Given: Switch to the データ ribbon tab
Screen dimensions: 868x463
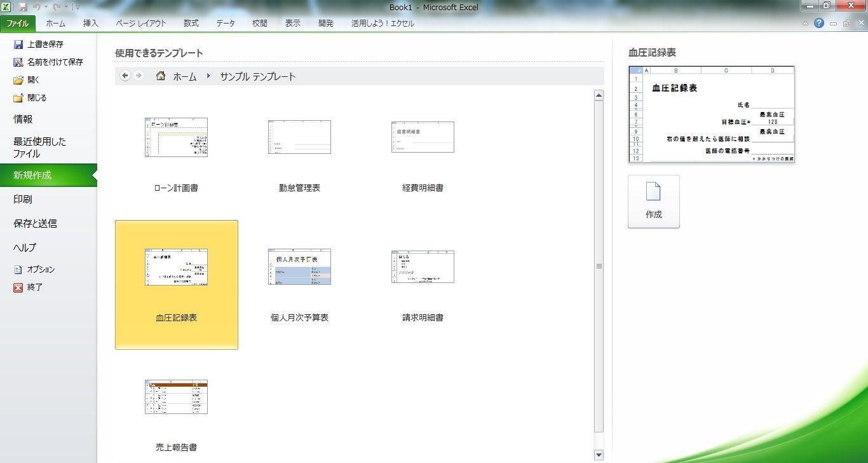Looking at the screenshot, I should click(226, 24).
